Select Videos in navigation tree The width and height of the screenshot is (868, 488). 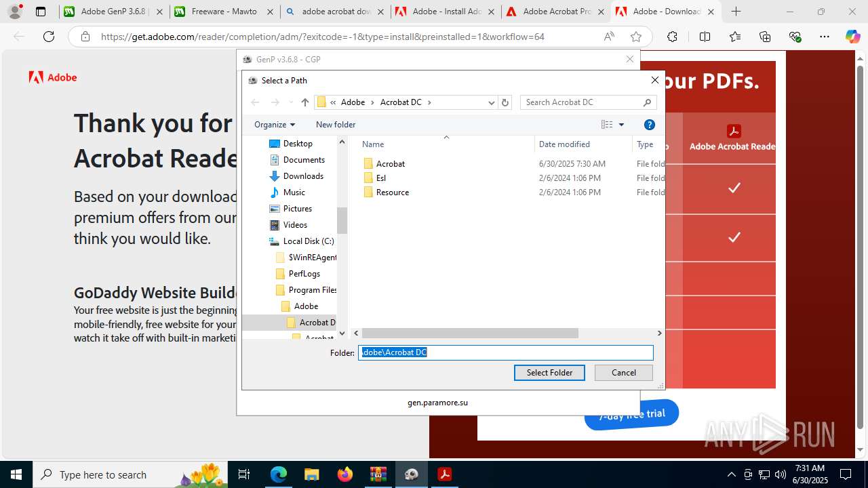coord(295,225)
